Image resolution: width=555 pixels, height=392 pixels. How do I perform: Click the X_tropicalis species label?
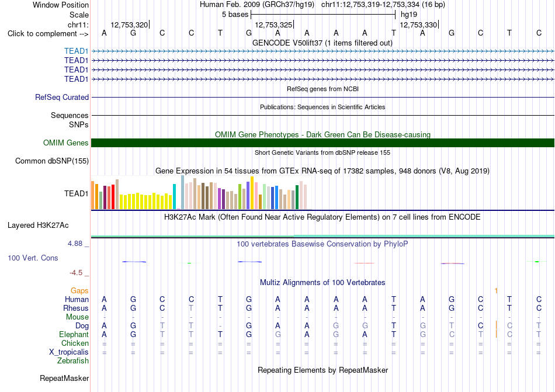point(69,352)
